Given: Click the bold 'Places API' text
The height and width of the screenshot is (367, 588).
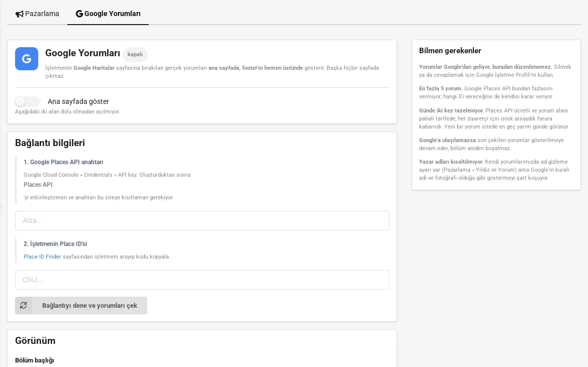Looking at the screenshot, I should pos(38,185).
